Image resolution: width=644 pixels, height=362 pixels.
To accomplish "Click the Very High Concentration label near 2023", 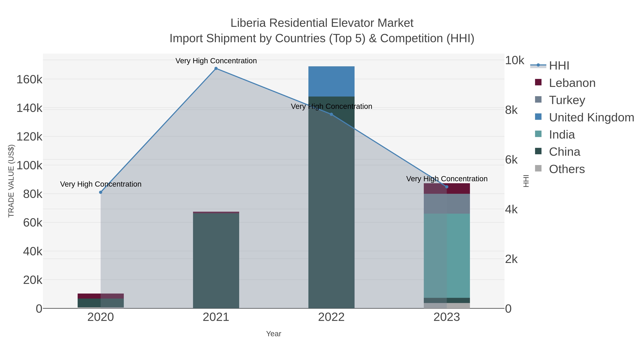I will (x=447, y=179).
